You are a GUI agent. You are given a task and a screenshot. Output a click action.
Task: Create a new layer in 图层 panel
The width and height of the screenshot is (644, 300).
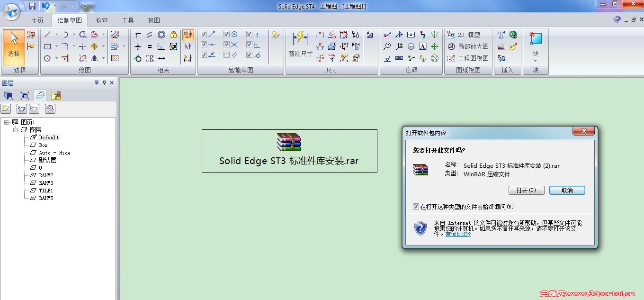(x=6, y=109)
